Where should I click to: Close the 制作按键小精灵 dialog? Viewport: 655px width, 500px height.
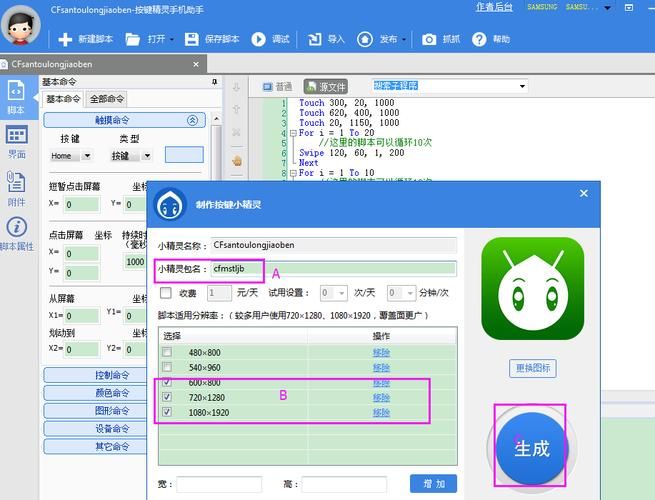[584, 193]
